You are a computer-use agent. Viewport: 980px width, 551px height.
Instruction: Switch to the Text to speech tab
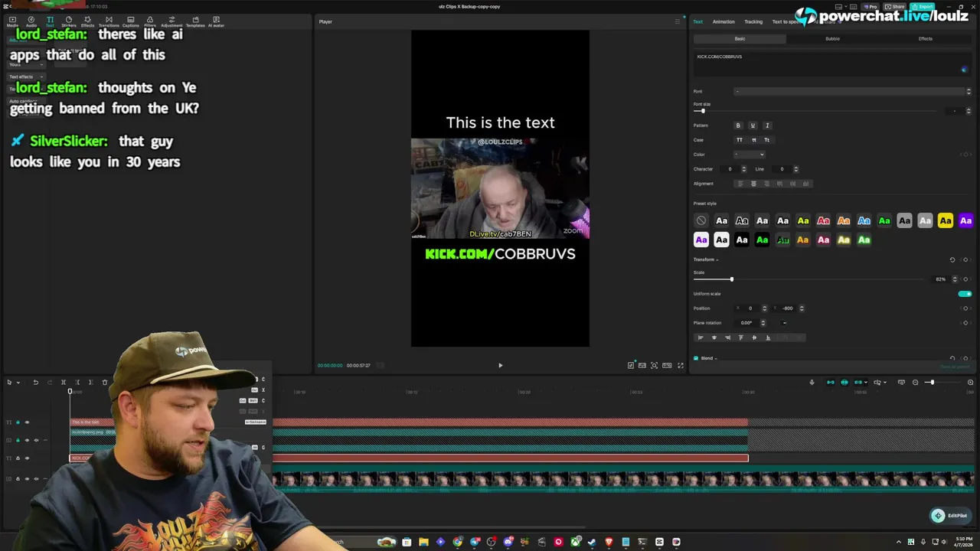(x=787, y=21)
